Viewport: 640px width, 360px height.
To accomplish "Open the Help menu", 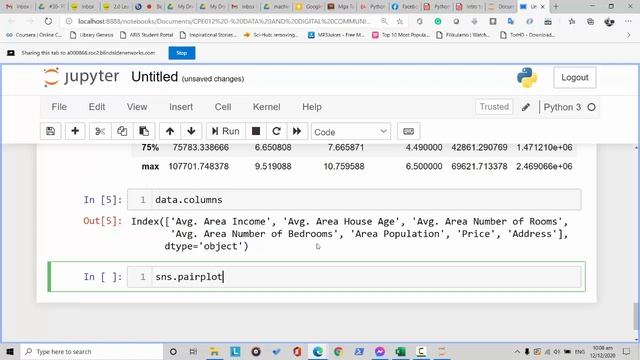I will [312, 107].
